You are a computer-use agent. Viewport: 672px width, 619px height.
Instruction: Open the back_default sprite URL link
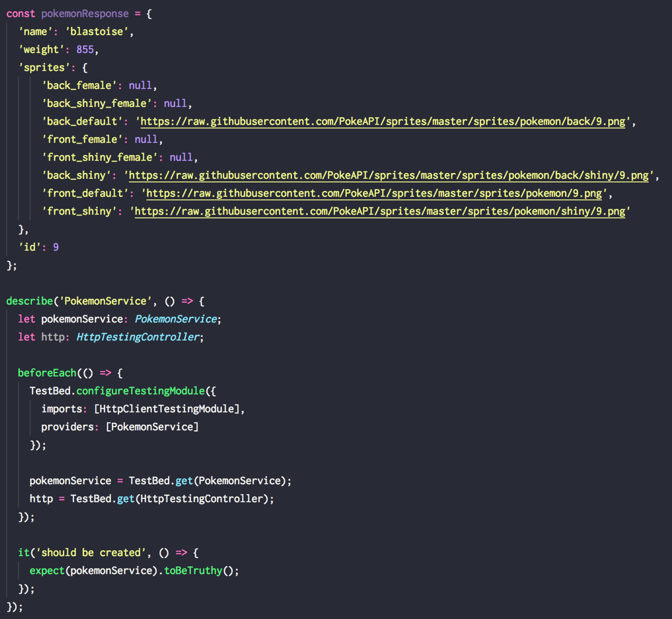pos(383,122)
